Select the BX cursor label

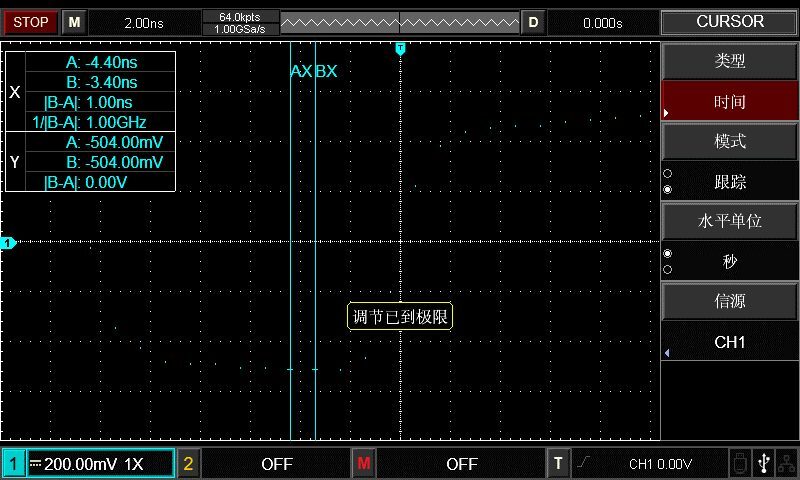[x=327, y=71]
